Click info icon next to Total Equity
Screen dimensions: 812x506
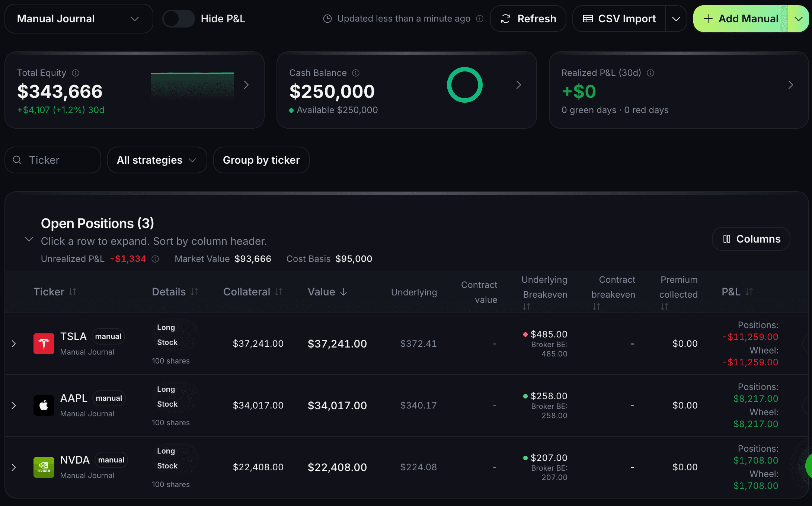76,73
